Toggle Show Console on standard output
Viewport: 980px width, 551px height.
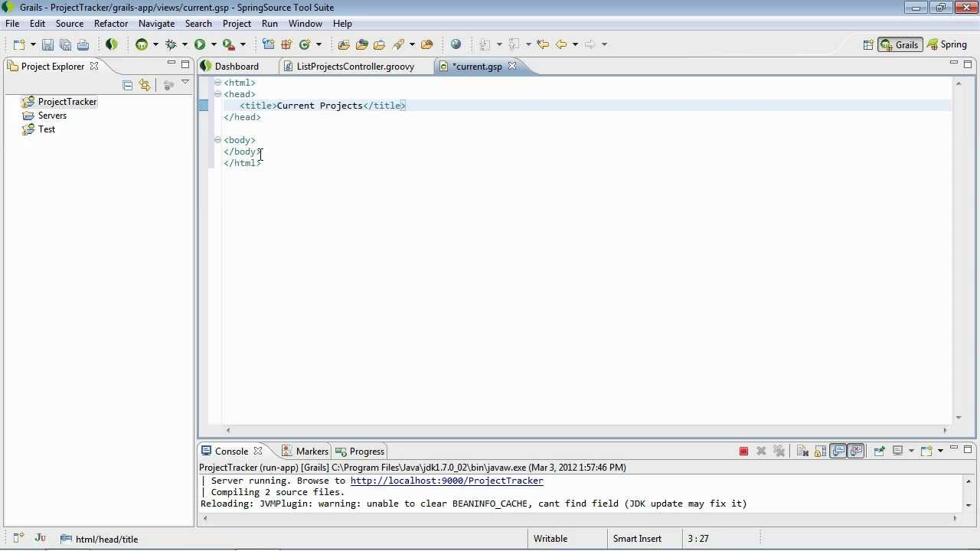pos(838,452)
